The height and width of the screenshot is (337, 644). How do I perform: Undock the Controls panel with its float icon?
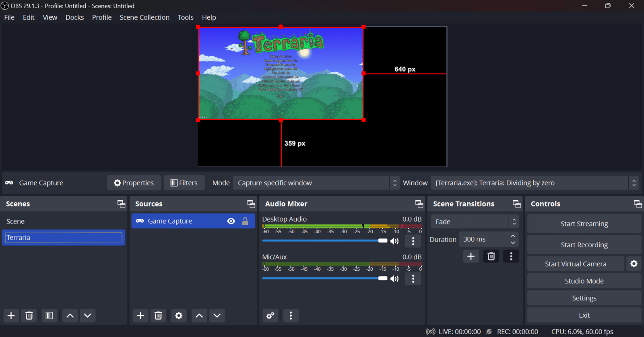(638, 204)
